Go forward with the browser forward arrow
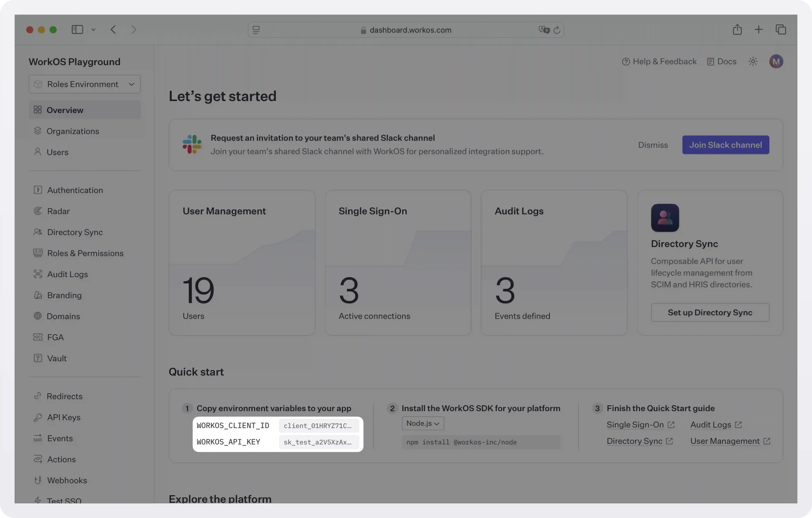The image size is (812, 518). pyautogui.click(x=134, y=30)
